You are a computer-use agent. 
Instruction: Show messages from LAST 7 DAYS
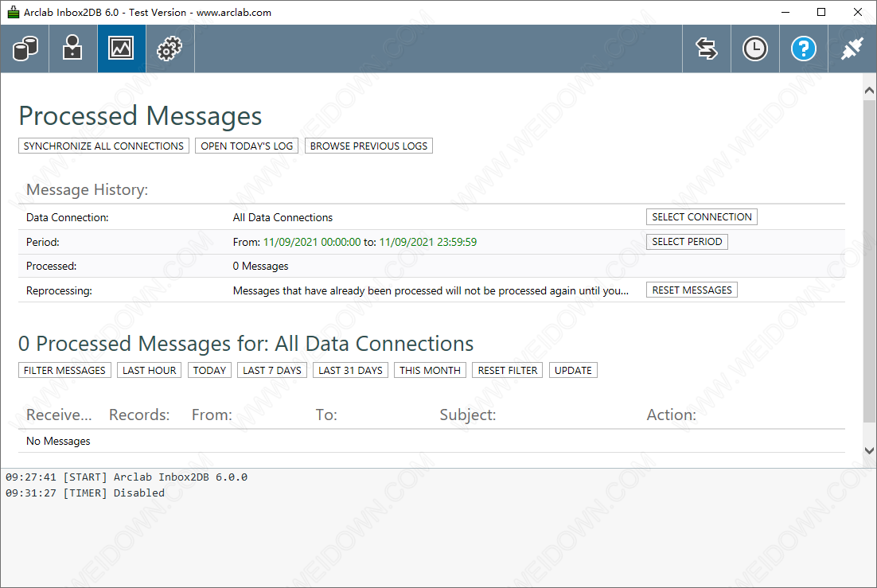(272, 370)
